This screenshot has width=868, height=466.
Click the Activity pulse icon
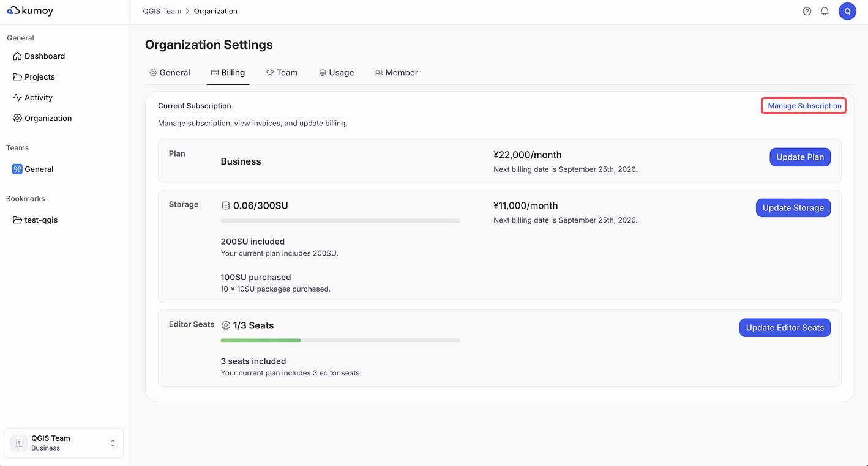(17, 98)
